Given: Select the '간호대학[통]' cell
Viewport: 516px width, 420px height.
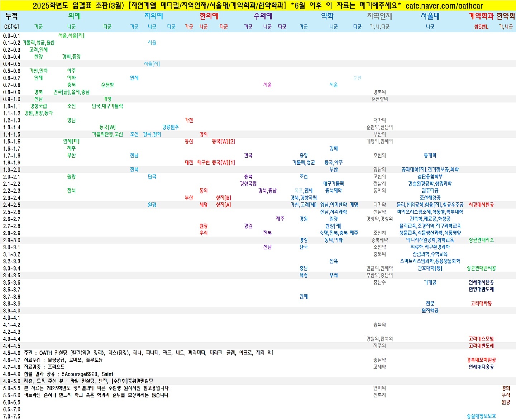Looking at the screenshot, I should point(430,268).
